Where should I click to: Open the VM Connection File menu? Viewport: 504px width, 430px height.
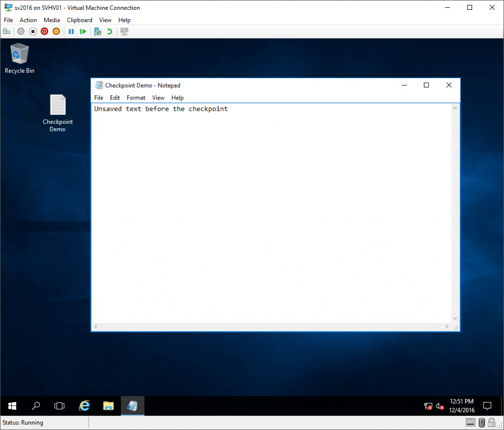point(8,20)
